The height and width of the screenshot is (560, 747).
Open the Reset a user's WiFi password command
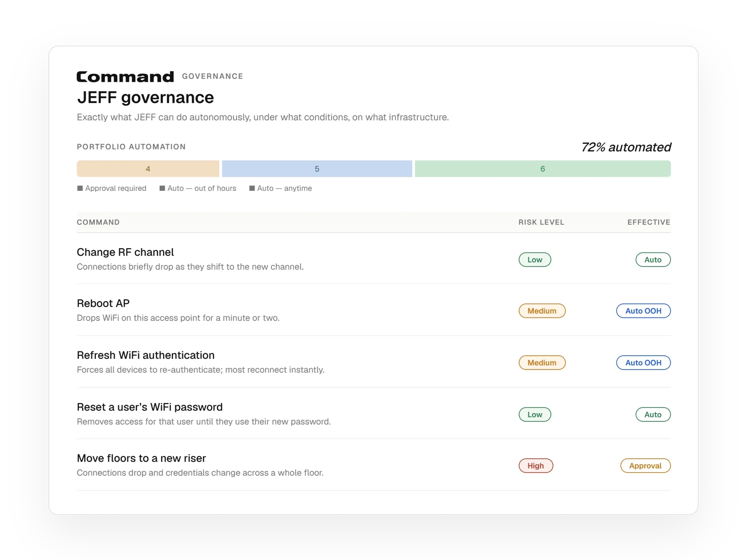click(x=149, y=407)
